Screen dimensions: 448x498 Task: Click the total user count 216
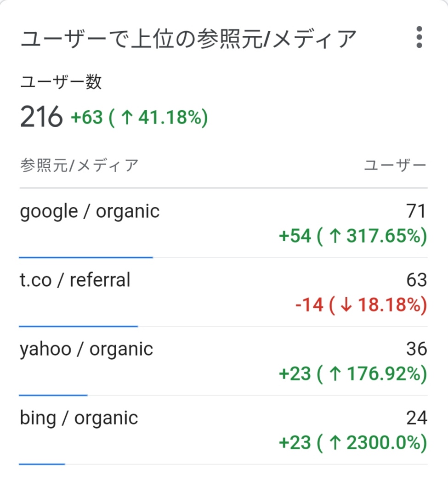pos(41,117)
